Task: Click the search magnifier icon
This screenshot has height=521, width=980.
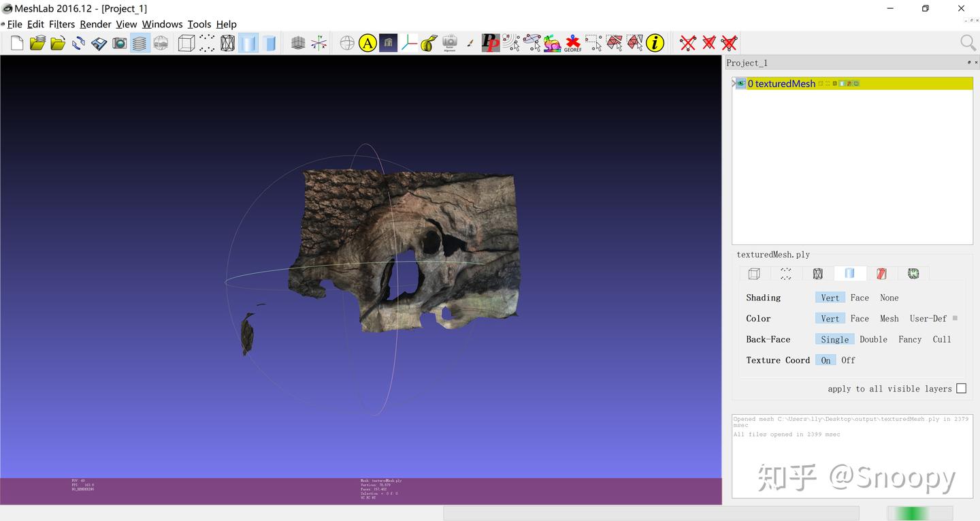Action: (968, 44)
